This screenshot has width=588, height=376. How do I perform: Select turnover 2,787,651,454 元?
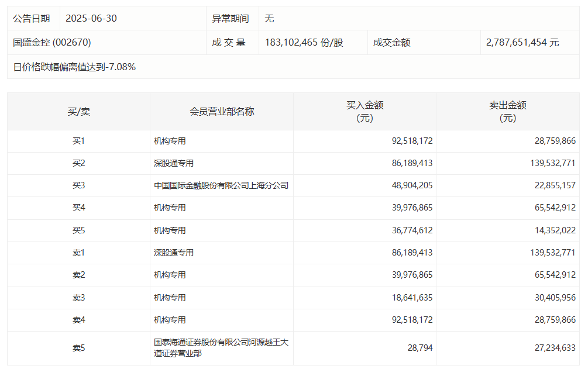point(522,42)
